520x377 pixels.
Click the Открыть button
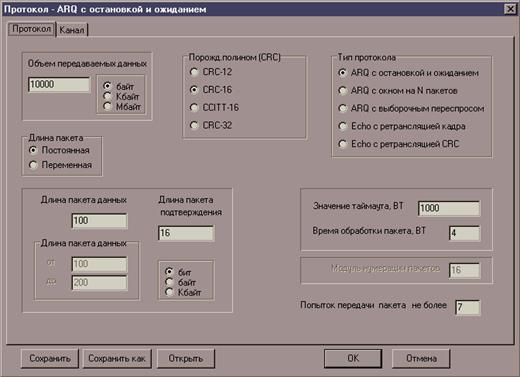point(186,359)
